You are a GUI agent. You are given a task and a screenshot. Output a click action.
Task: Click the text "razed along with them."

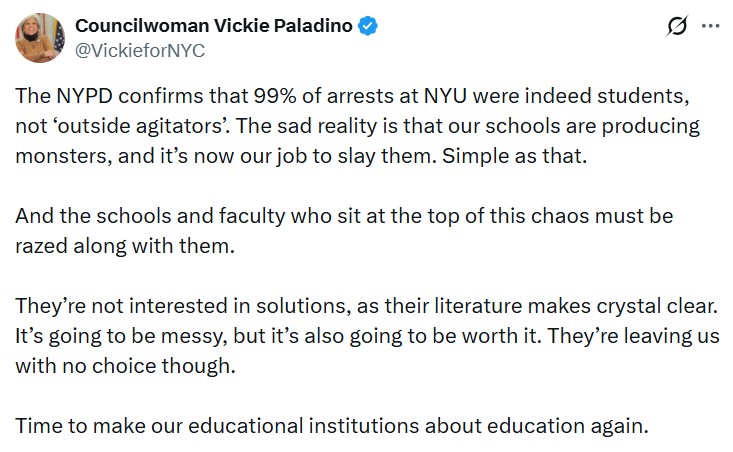coord(124,245)
